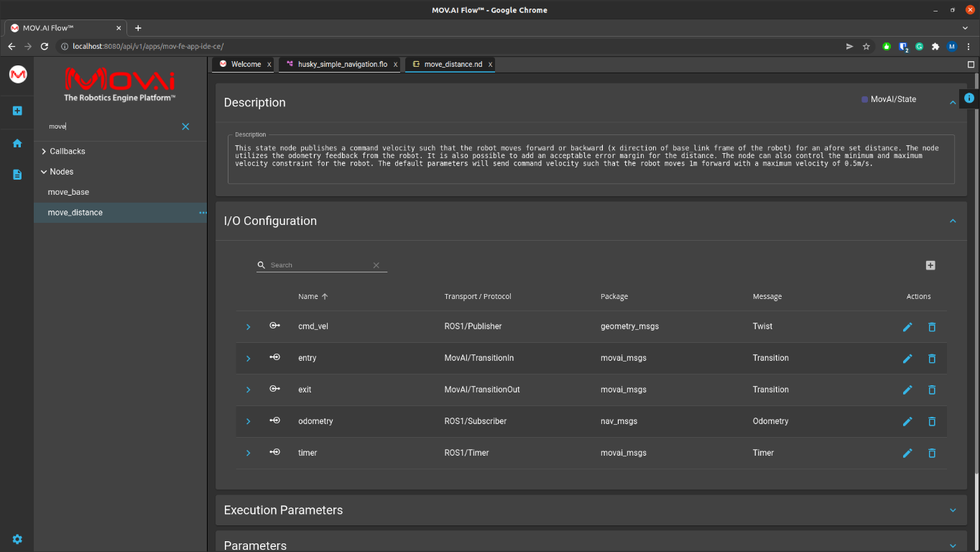Switch to the Welcome tab
Viewport: 980px width, 552px height.
pos(246,65)
